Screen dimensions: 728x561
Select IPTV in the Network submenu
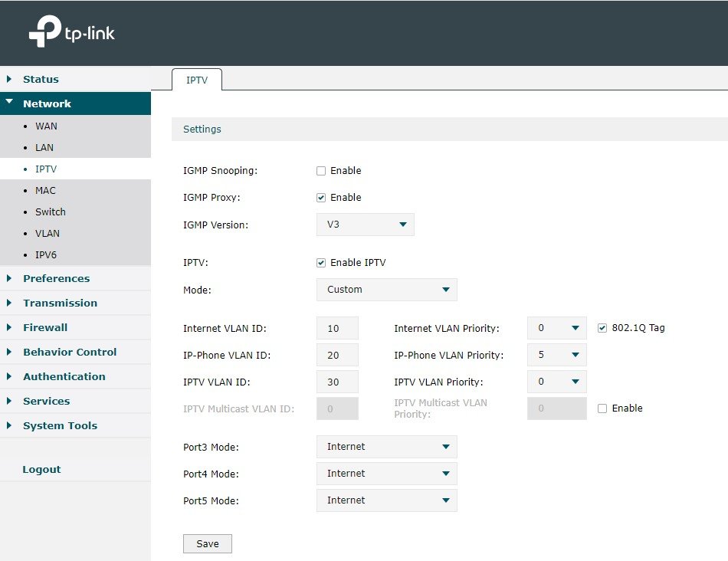tap(46, 169)
